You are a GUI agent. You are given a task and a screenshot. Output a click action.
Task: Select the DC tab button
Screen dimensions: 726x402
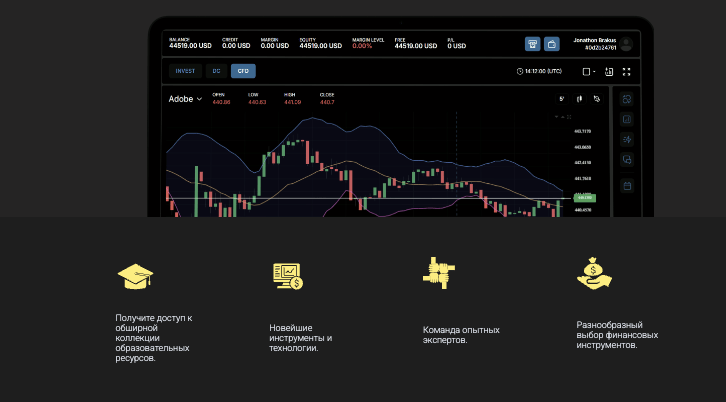[216, 71]
